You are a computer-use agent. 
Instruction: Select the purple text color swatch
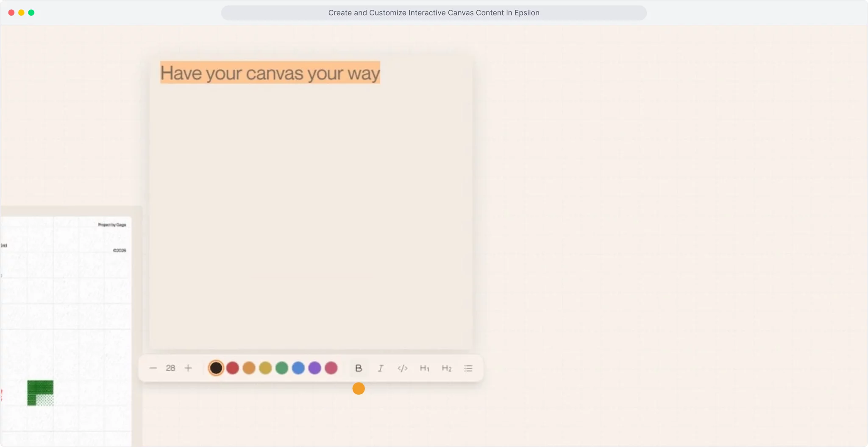315,368
